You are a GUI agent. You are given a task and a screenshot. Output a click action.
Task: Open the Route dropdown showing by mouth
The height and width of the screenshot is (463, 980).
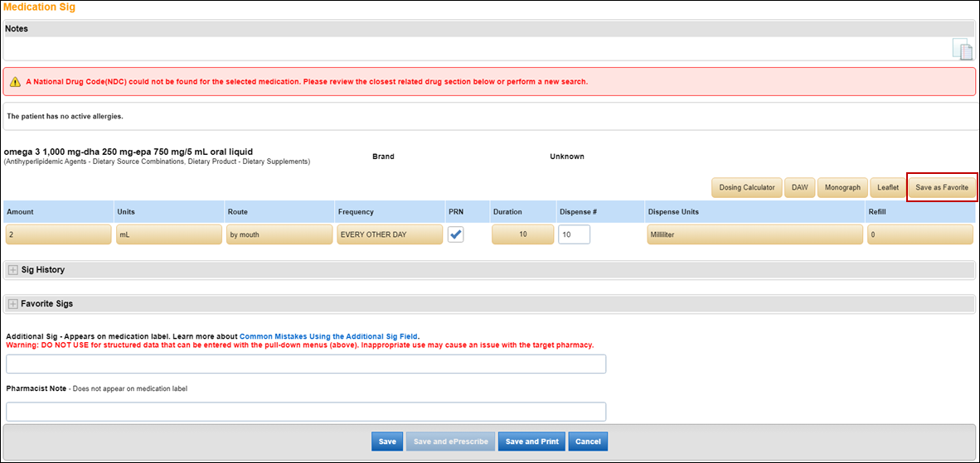click(x=279, y=234)
